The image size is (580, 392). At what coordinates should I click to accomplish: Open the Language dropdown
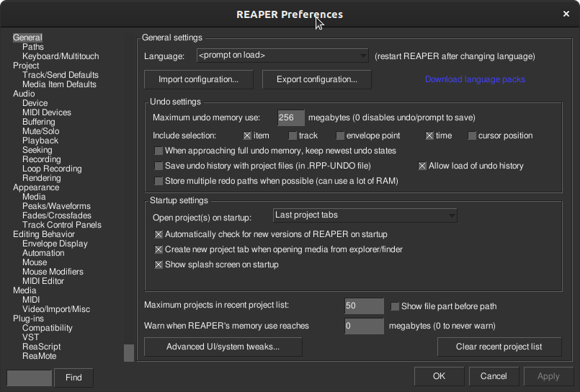pyautogui.click(x=282, y=55)
